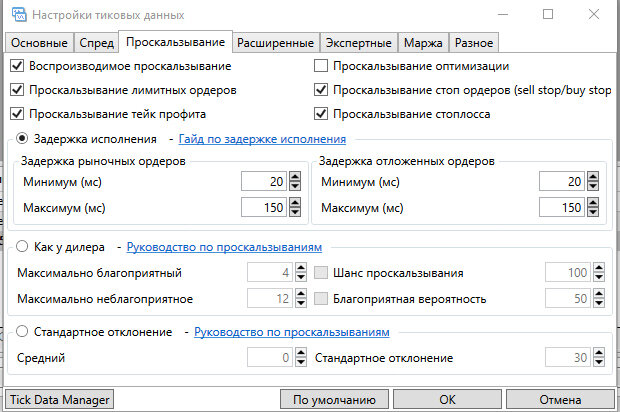Disable Проскальзывание стоплосса checkbox
Viewport: 620px width, 412px height.
(321, 114)
